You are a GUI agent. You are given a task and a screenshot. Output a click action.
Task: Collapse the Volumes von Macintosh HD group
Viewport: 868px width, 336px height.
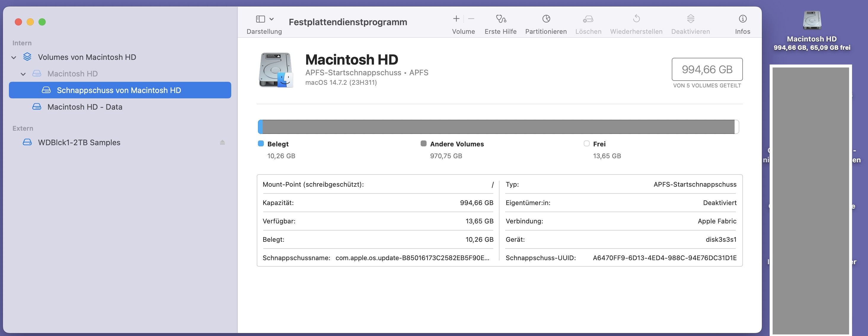14,57
